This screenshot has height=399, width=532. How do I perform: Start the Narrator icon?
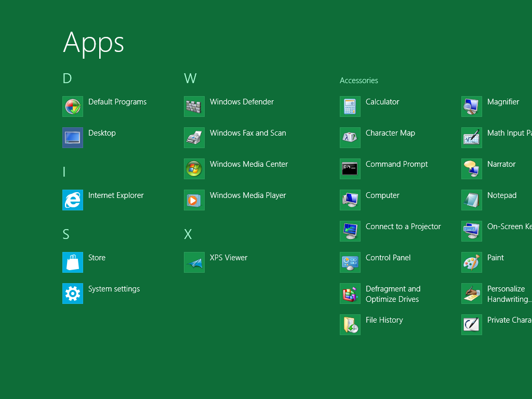point(472,169)
